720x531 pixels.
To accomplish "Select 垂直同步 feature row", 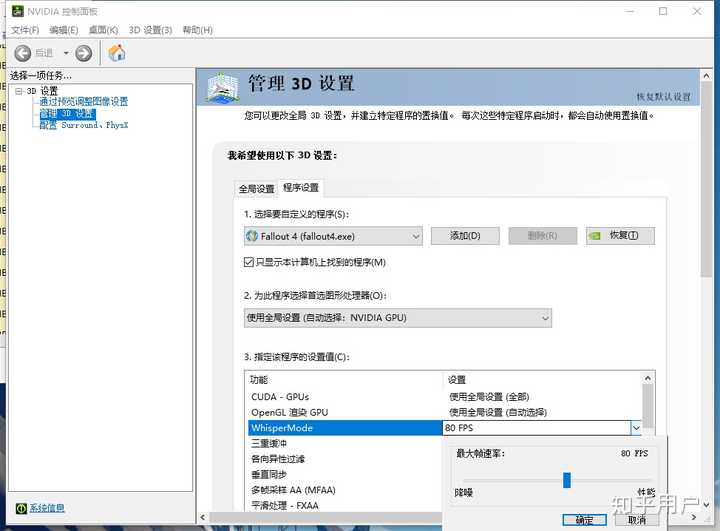I will (344, 475).
